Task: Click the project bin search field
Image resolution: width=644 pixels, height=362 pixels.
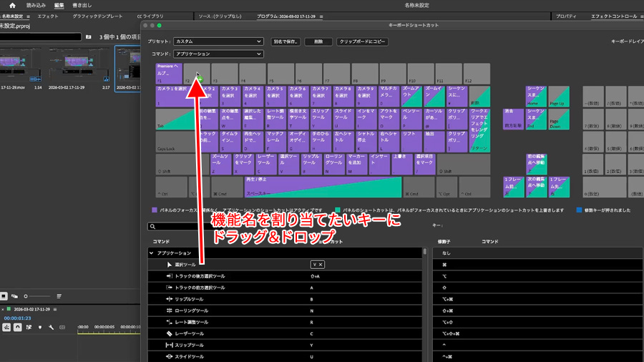Action: click(40, 37)
